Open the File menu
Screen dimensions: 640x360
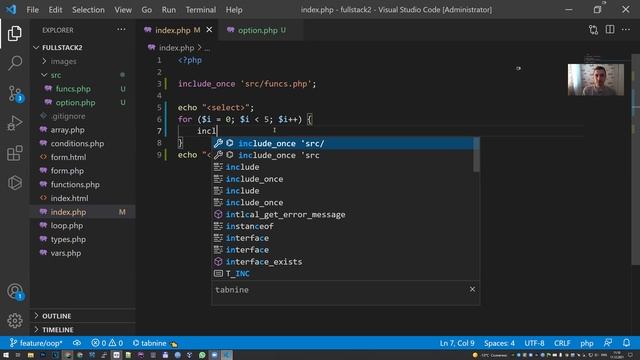coord(32,9)
